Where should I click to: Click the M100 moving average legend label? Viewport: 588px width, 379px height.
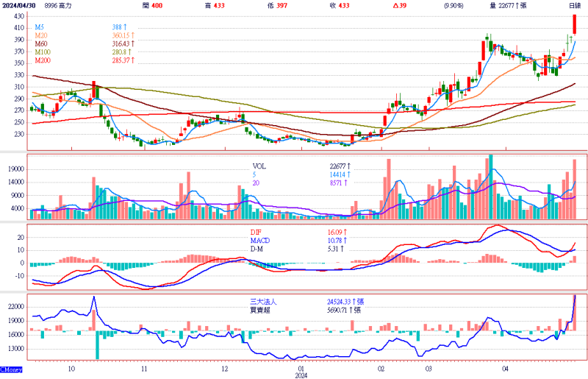click(x=42, y=52)
